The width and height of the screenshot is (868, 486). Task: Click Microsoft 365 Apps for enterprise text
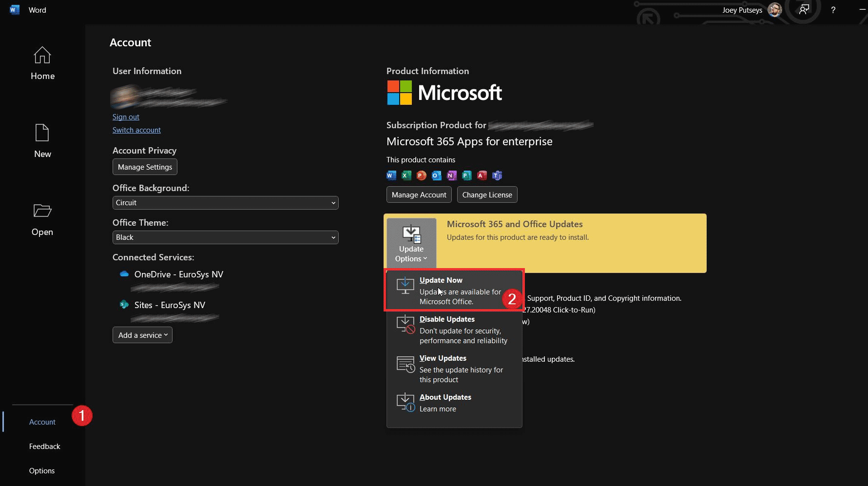[x=469, y=141]
